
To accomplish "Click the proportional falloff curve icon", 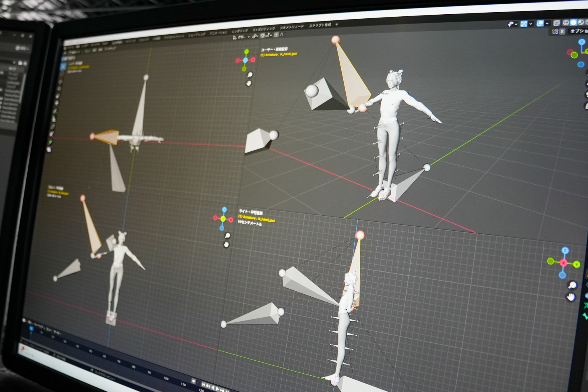I will click(x=282, y=34).
